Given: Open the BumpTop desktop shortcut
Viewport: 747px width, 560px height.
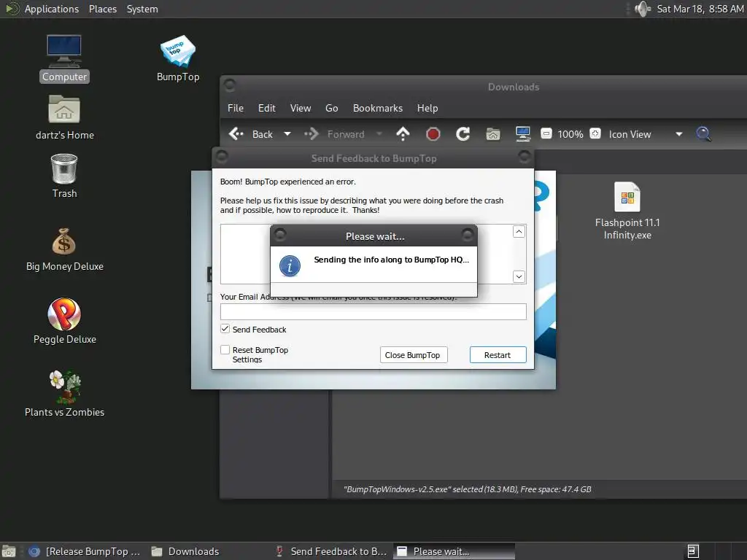Looking at the screenshot, I should tap(178, 58).
